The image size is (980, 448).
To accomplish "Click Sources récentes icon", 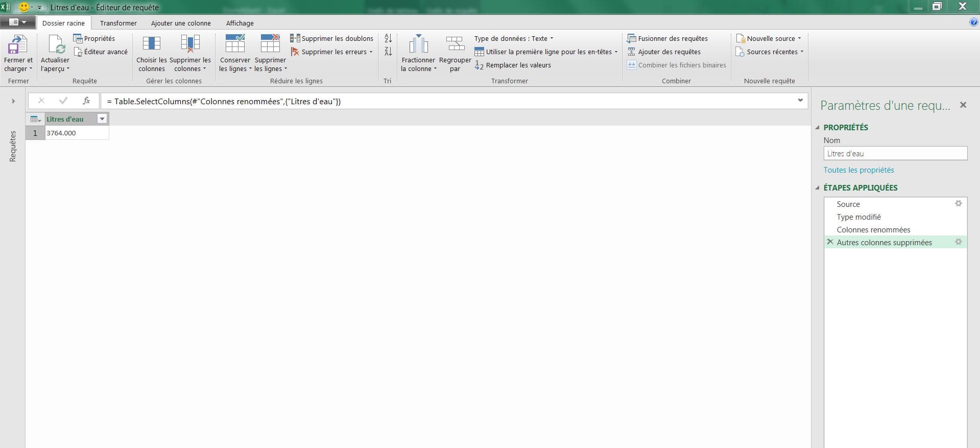I will pyautogui.click(x=740, y=52).
